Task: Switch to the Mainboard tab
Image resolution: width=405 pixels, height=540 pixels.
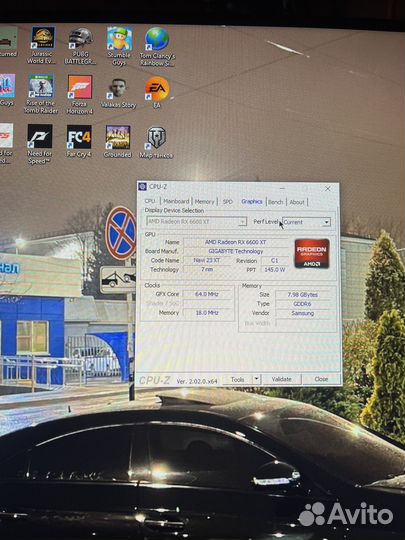Action: click(x=176, y=201)
